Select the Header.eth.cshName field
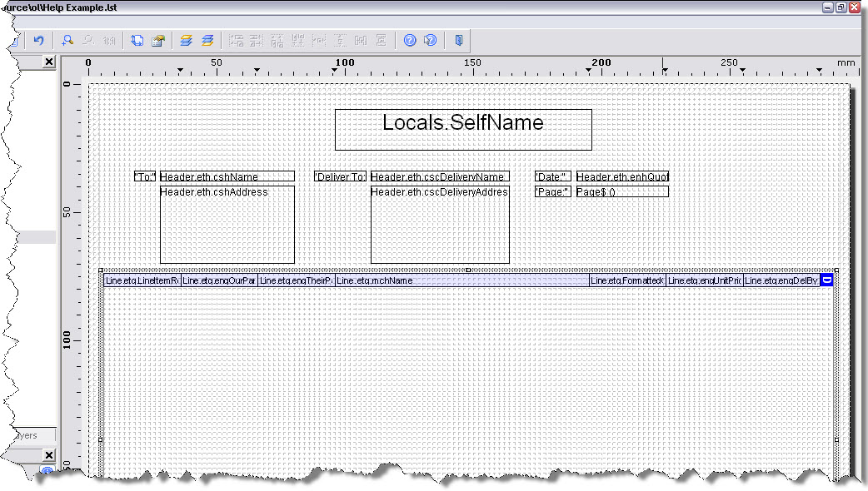The width and height of the screenshot is (868, 491). [227, 176]
